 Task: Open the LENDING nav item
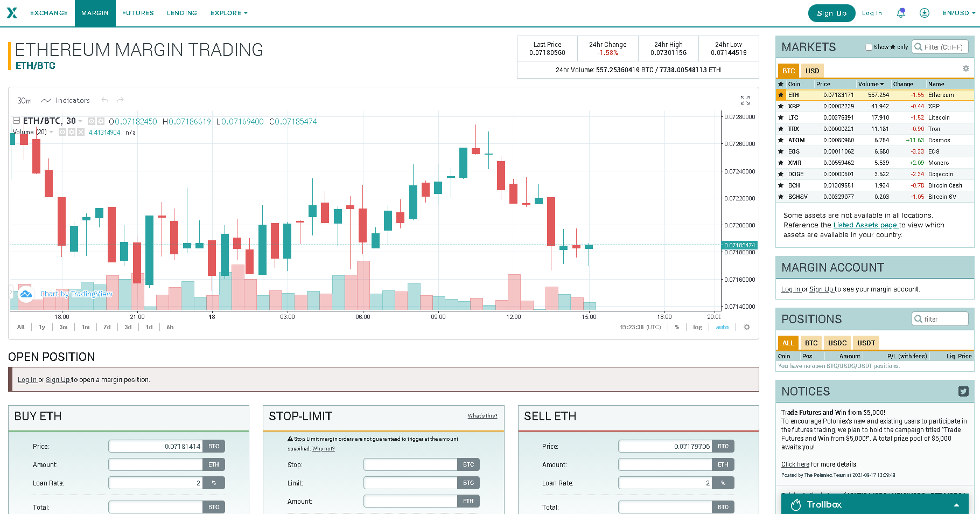[x=182, y=13]
